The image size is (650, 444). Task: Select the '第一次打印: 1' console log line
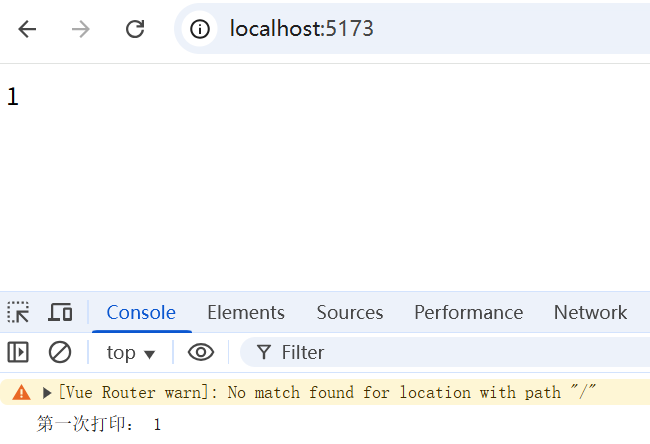click(99, 424)
